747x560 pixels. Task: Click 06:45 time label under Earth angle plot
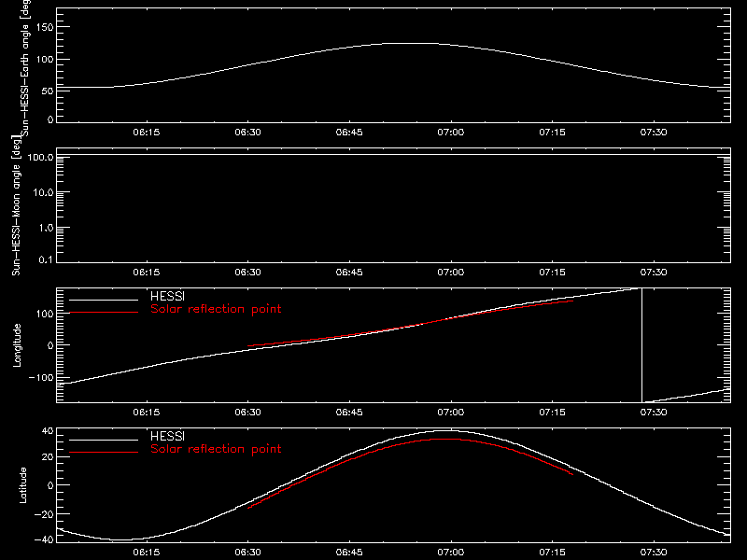[x=349, y=133]
